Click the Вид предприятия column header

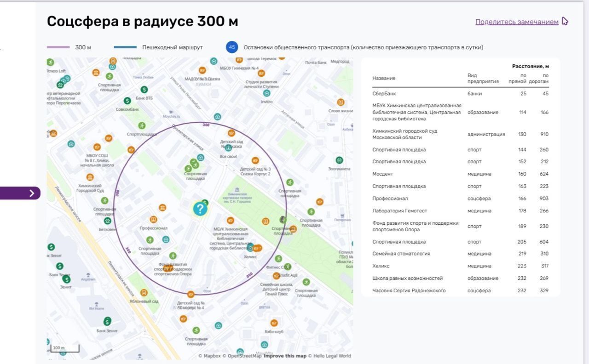483,78
